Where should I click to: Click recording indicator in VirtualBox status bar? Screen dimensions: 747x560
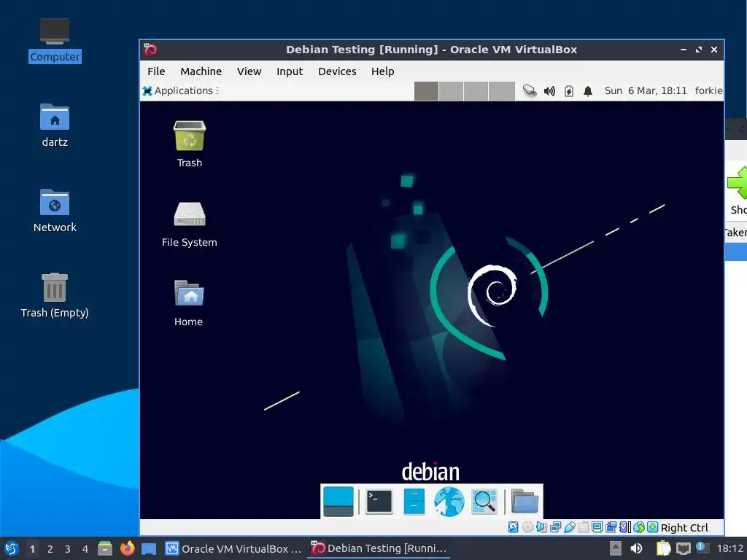point(611,527)
